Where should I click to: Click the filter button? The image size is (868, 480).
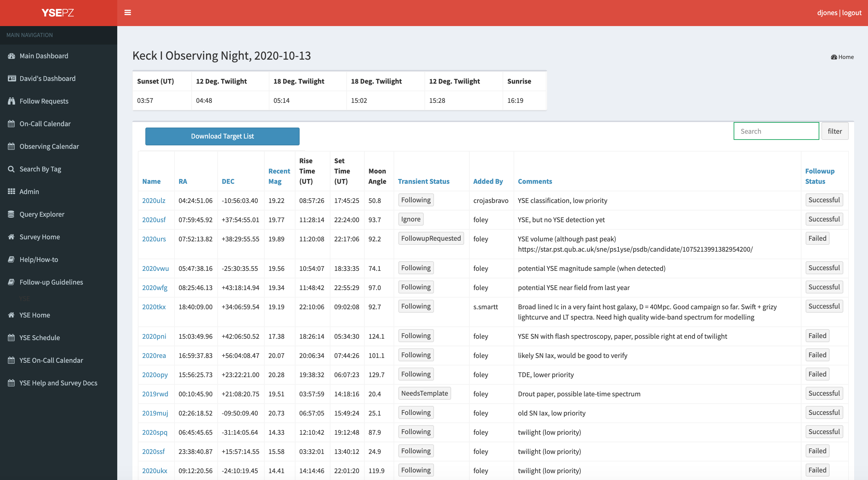pyautogui.click(x=835, y=131)
